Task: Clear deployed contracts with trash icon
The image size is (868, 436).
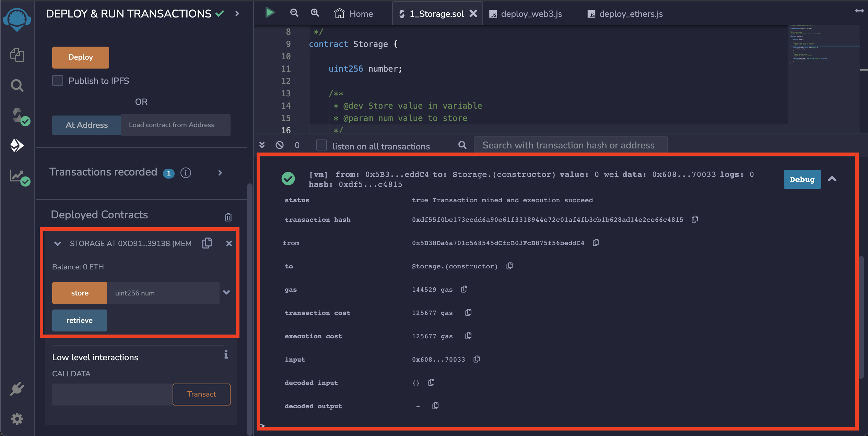Action: (x=228, y=217)
